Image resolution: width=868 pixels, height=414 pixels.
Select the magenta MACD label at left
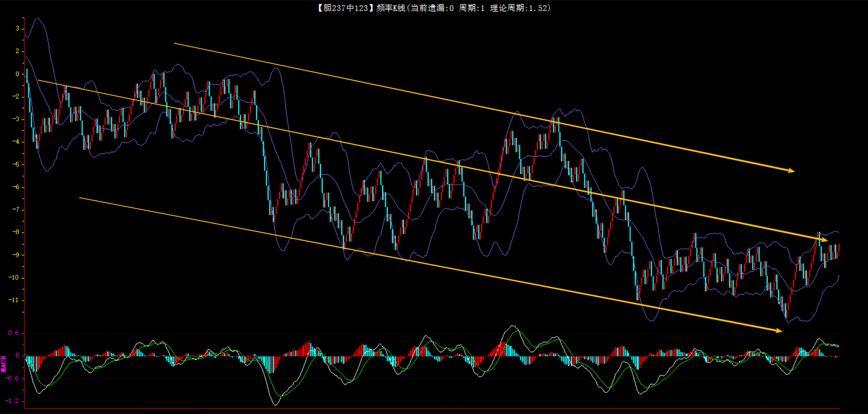coord(4,364)
